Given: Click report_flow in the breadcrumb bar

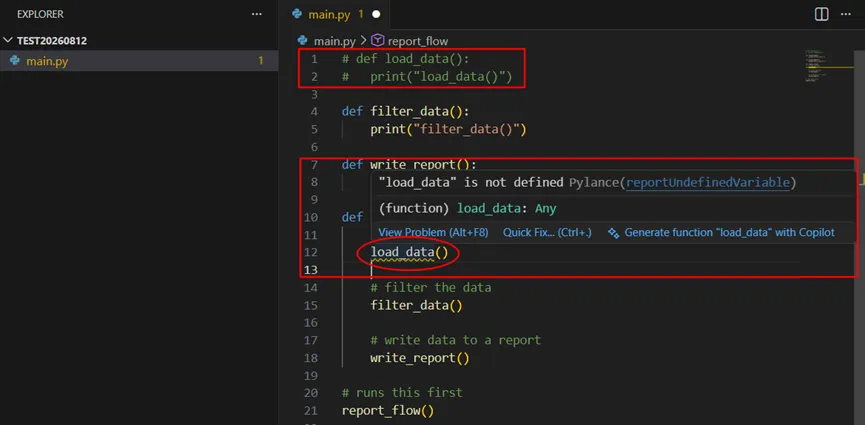Looking at the screenshot, I should (x=418, y=41).
